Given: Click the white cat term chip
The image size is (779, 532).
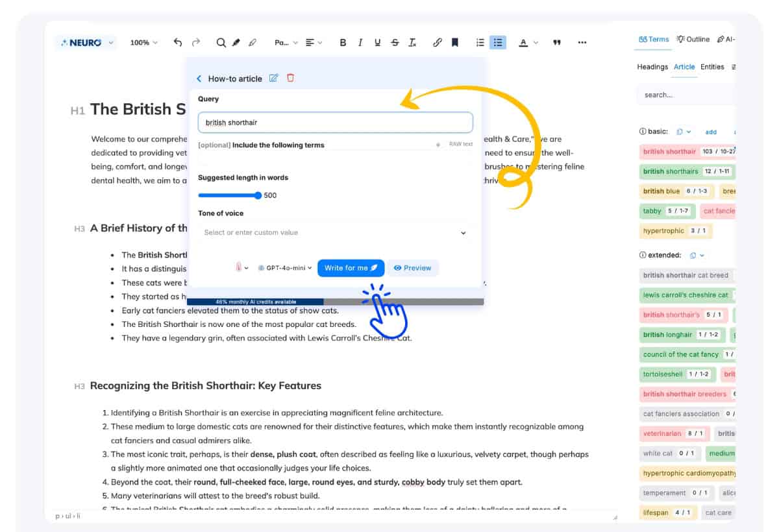Looking at the screenshot, I should pos(669,453).
